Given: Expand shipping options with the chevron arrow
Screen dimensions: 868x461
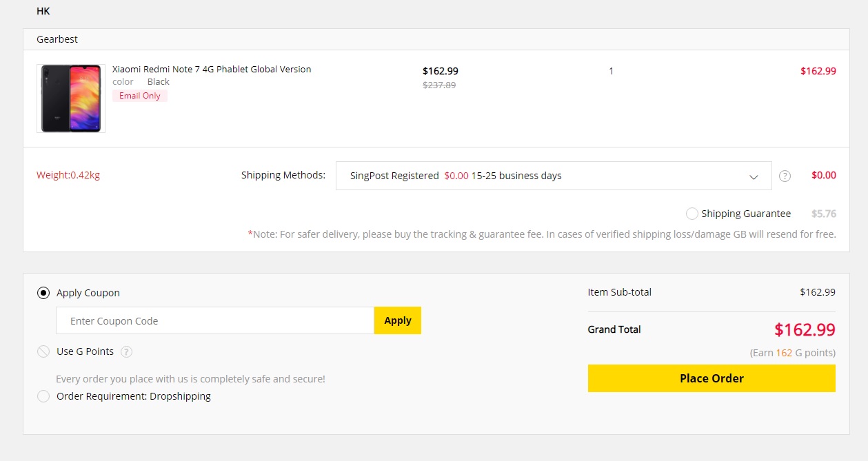Looking at the screenshot, I should pyautogui.click(x=754, y=176).
